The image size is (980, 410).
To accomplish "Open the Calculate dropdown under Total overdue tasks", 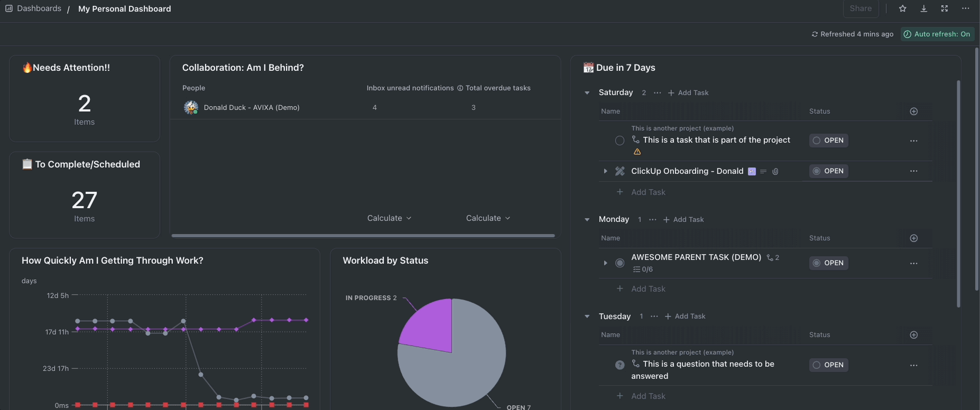I will click(488, 218).
